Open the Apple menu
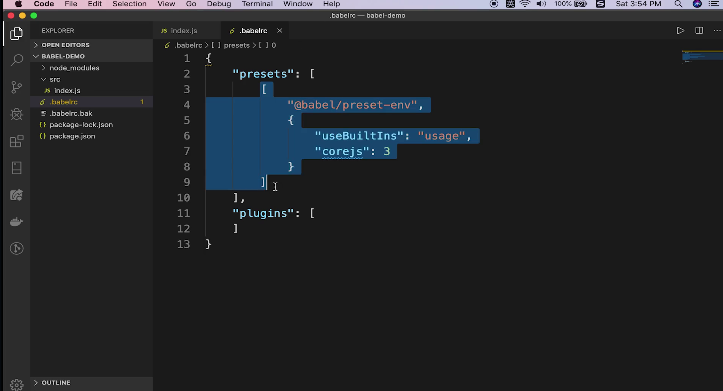Image resolution: width=723 pixels, height=391 pixels. click(18, 4)
